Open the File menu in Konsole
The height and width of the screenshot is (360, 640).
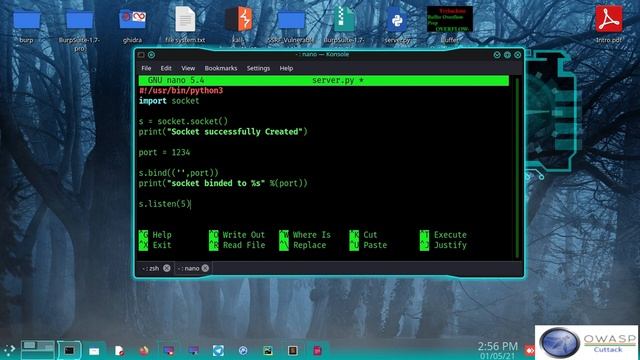pyautogui.click(x=146, y=68)
